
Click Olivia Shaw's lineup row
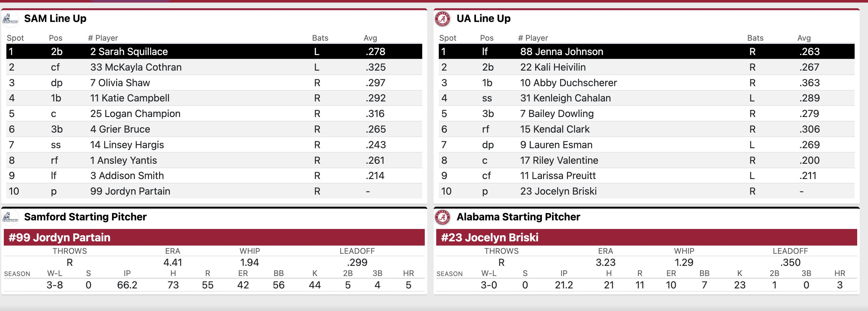[214, 82]
